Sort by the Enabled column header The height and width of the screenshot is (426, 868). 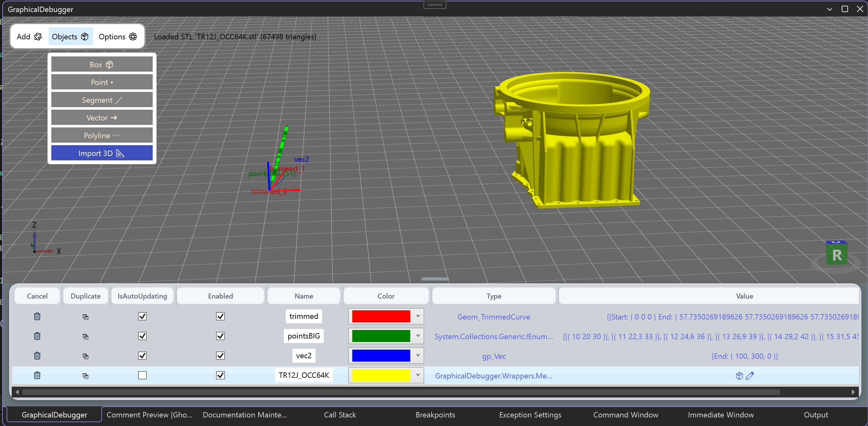click(x=220, y=296)
